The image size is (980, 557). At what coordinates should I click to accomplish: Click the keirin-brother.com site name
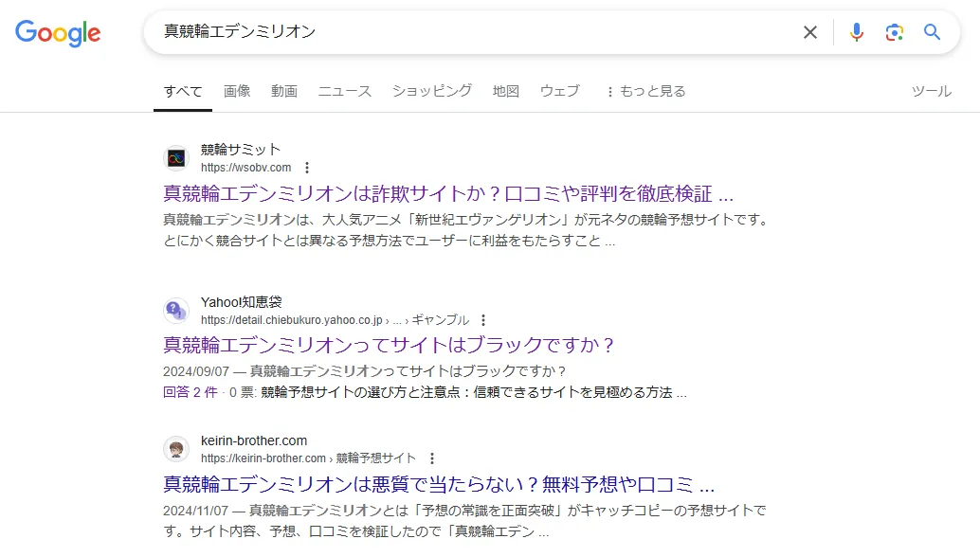point(254,440)
